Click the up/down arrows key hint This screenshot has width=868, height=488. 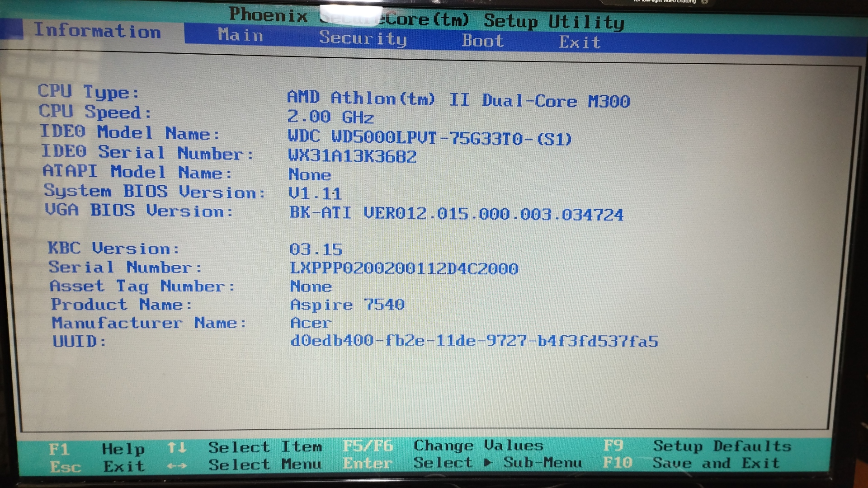pyautogui.click(x=176, y=448)
